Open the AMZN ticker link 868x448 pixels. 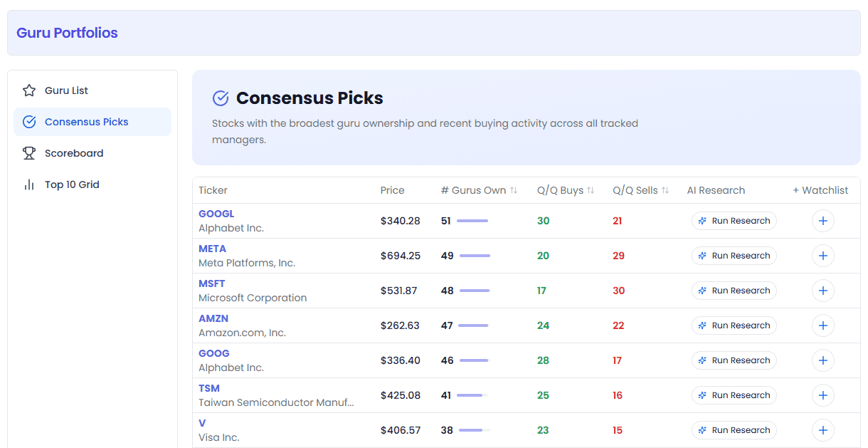(x=213, y=318)
